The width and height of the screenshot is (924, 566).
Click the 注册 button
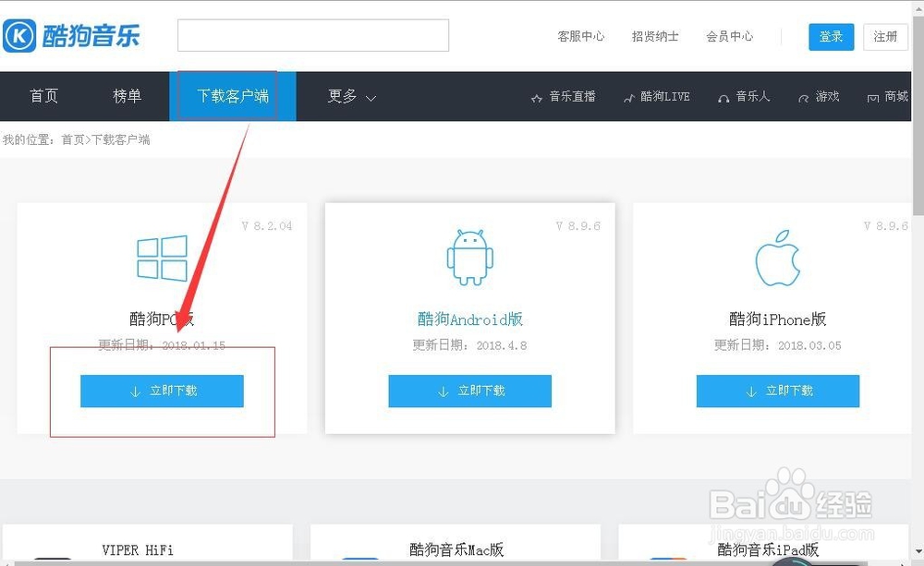(x=885, y=37)
